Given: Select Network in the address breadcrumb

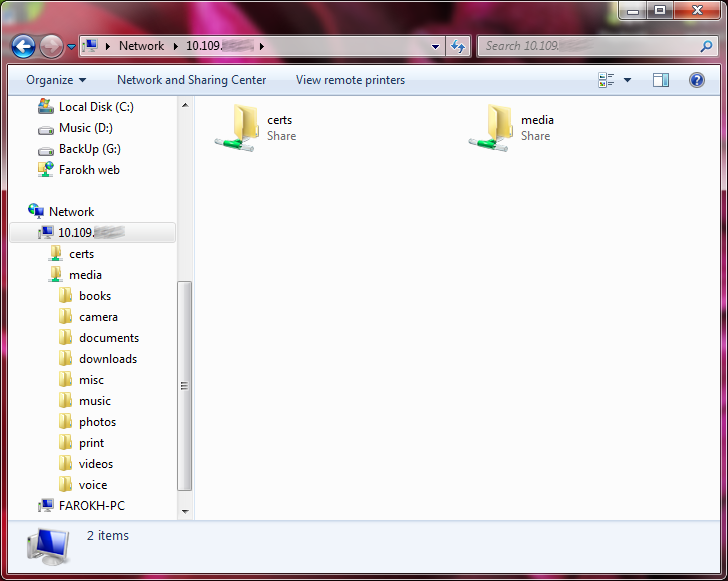Looking at the screenshot, I should [141, 46].
